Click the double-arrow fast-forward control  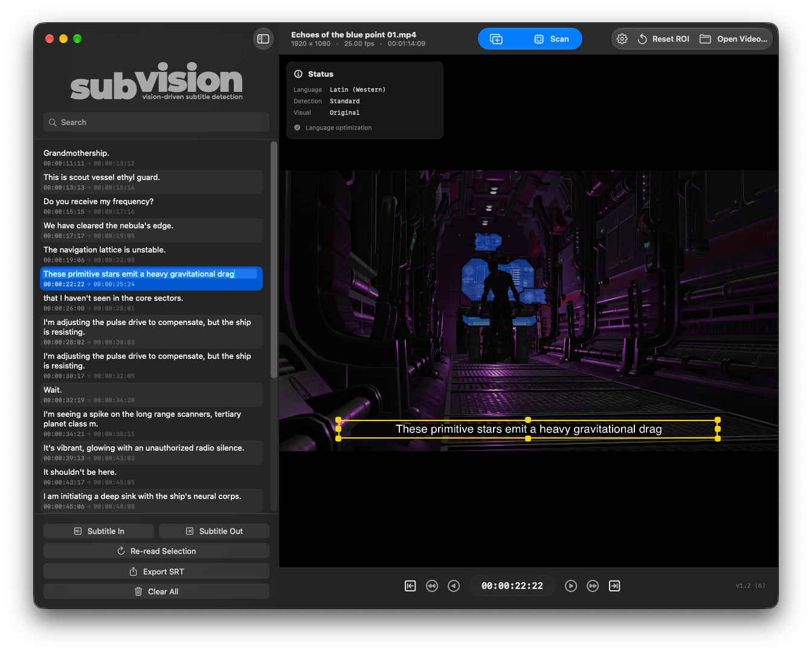pos(593,586)
